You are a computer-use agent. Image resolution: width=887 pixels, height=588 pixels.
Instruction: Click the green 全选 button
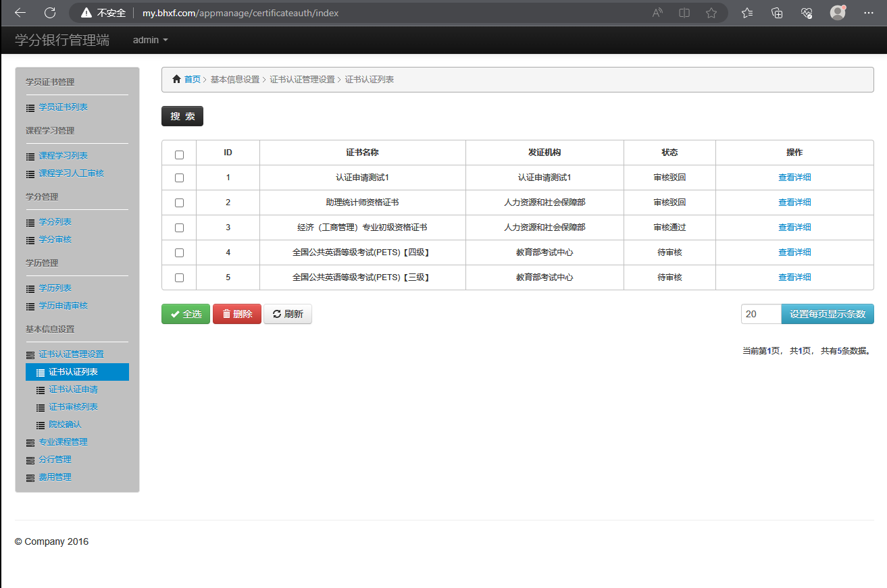186,314
